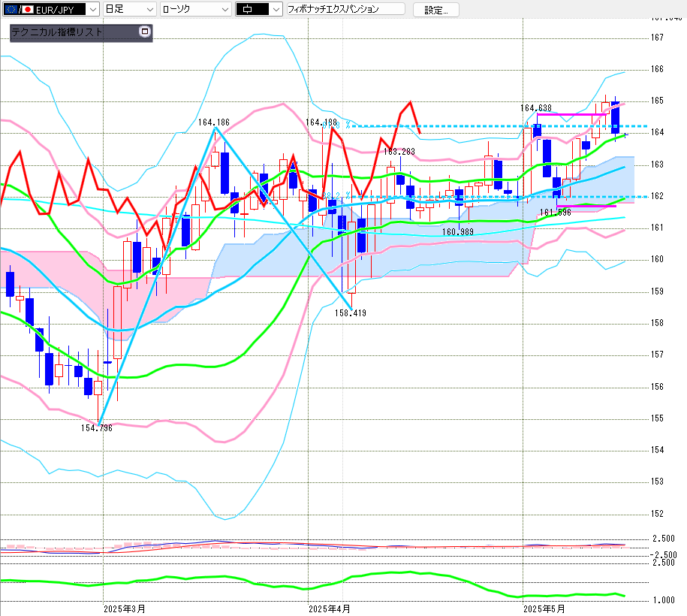Viewport: 687px width, 616px height.
Task: Click the 158 price axis label
Action: (657, 323)
